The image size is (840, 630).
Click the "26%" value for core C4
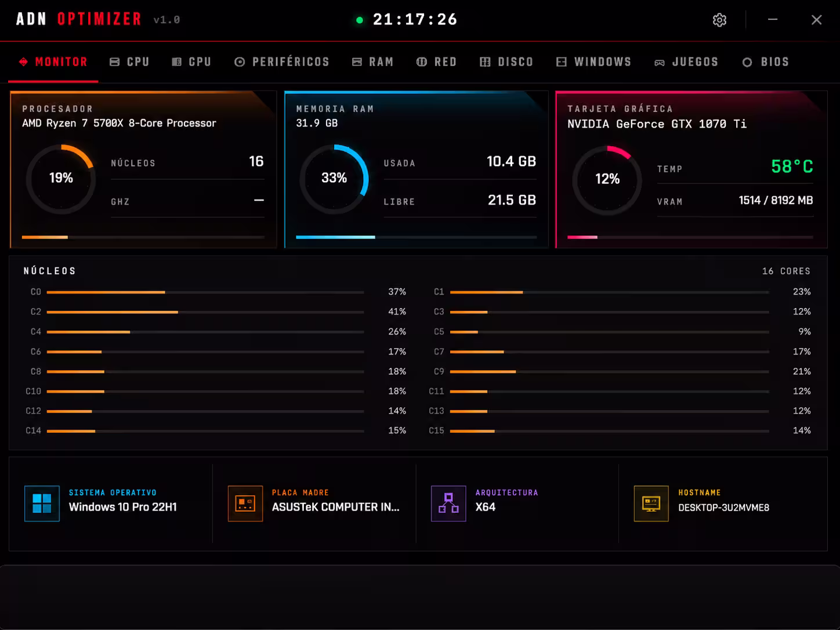click(x=397, y=332)
